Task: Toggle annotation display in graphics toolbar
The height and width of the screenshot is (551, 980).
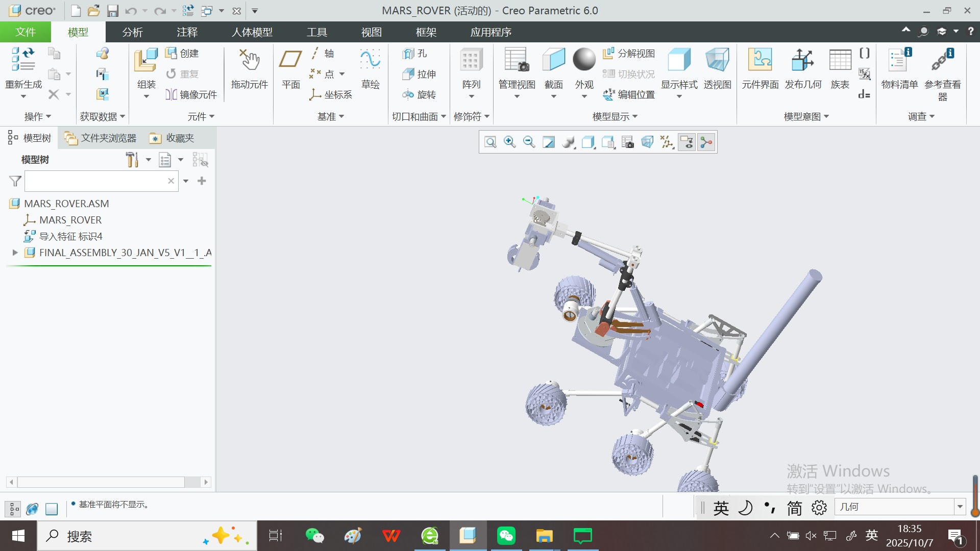Action: tap(687, 142)
